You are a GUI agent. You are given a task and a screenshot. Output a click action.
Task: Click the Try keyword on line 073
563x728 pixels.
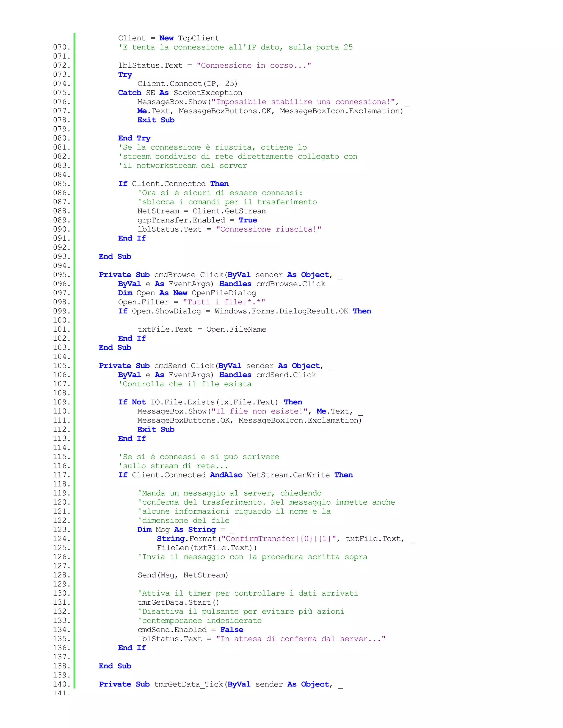[125, 75]
